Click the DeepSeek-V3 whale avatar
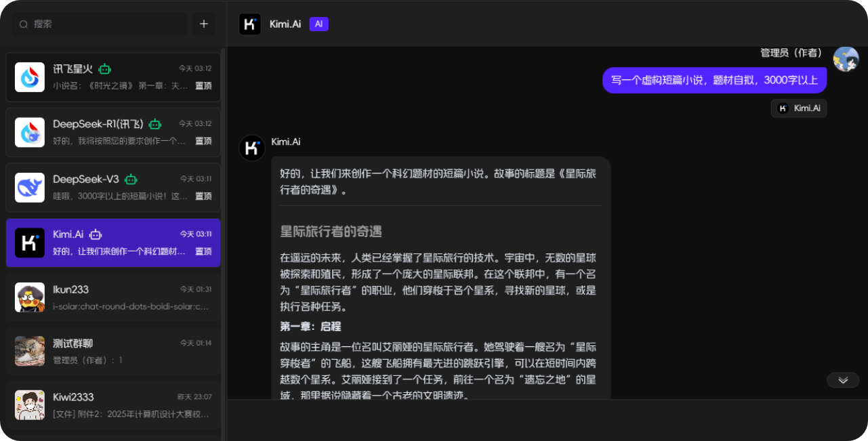 click(30, 188)
